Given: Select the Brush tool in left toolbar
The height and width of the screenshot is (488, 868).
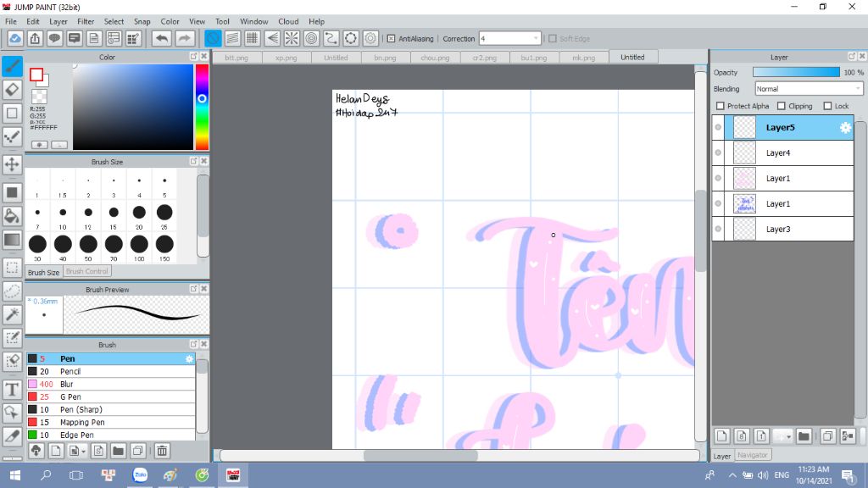Looking at the screenshot, I should (12, 66).
